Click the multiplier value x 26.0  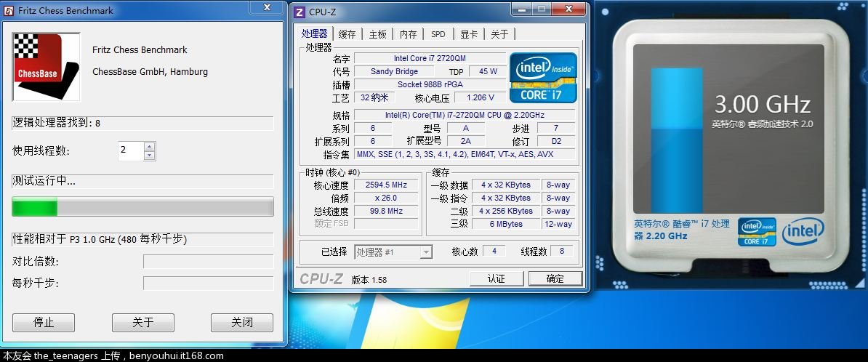click(387, 198)
